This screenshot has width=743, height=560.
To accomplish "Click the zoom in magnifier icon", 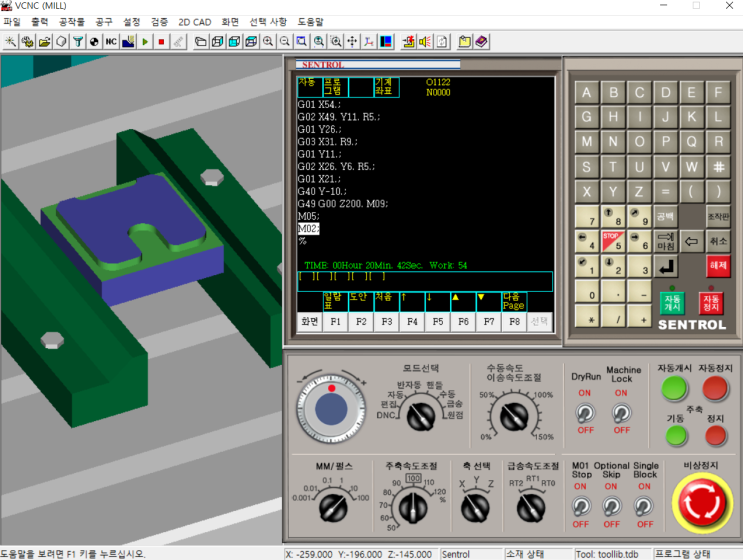I will (x=268, y=42).
